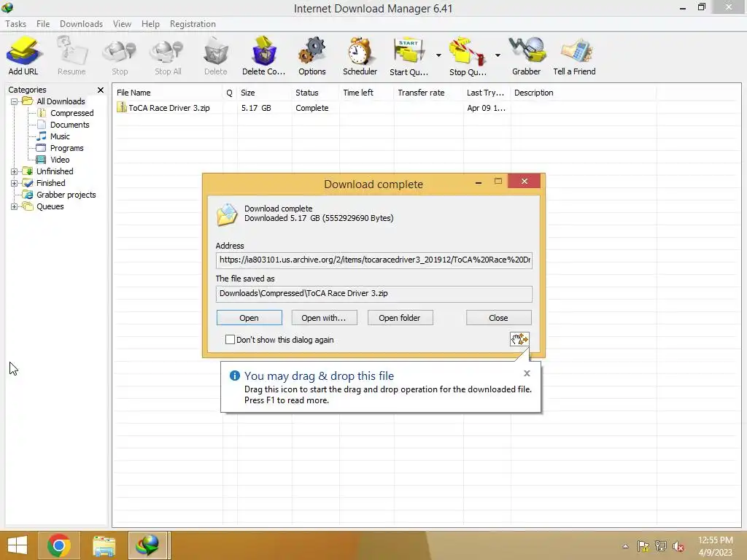Sort by Status column header
The image size is (747, 560).
(315, 93)
